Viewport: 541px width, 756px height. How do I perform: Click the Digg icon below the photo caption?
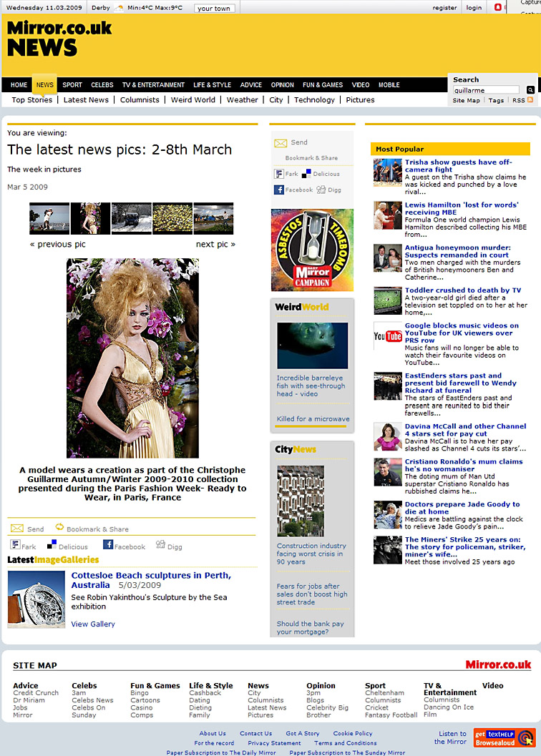pyautogui.click(x=160, y=545)
